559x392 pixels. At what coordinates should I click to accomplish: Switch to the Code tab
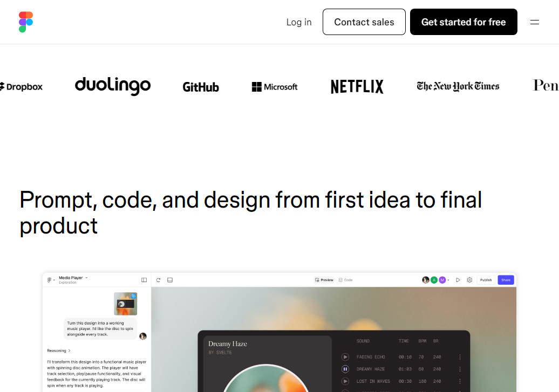tap(345, 280)
